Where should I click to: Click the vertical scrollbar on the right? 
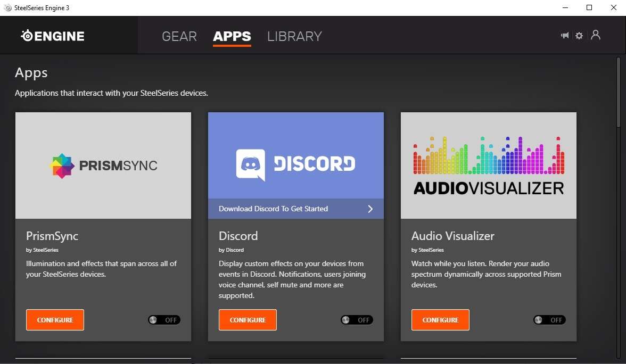tap(619, 93)
